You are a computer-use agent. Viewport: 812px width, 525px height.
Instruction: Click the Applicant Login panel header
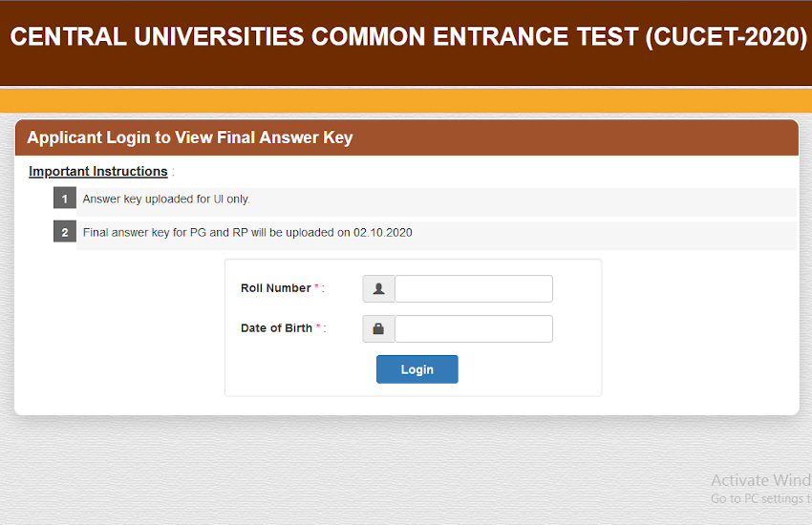(x=407, y=137)
